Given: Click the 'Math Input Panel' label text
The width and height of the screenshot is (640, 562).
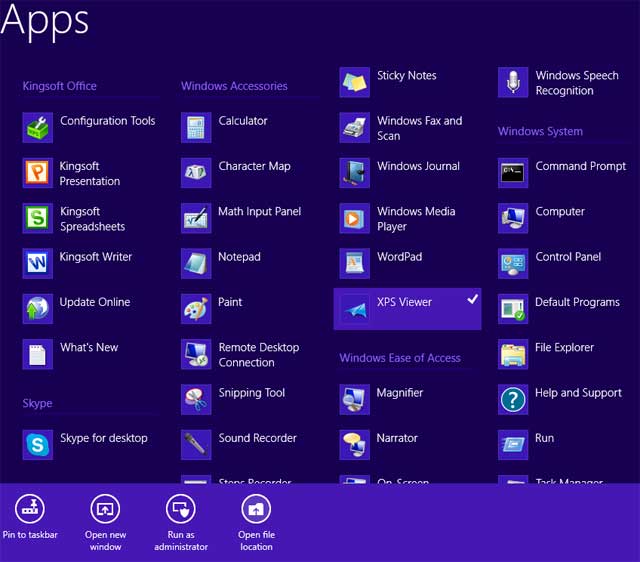Looking at the screenshot, I should 260,211.
